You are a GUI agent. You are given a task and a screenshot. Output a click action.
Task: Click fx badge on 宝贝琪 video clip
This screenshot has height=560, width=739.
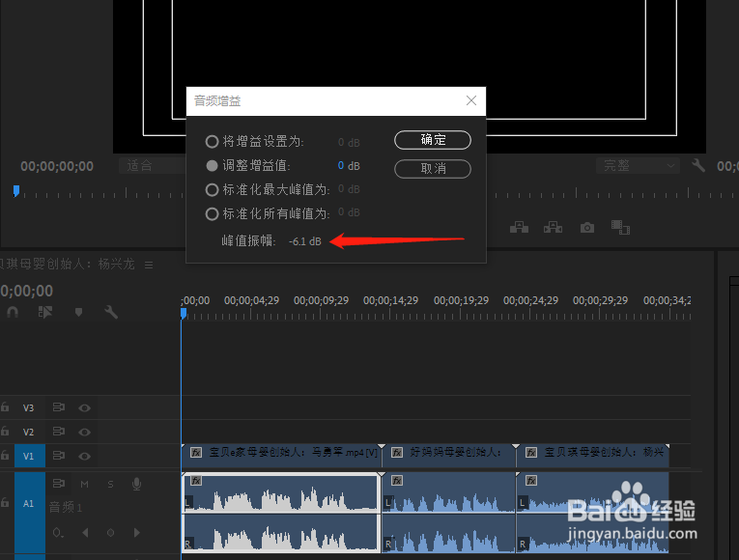(531, 453)
